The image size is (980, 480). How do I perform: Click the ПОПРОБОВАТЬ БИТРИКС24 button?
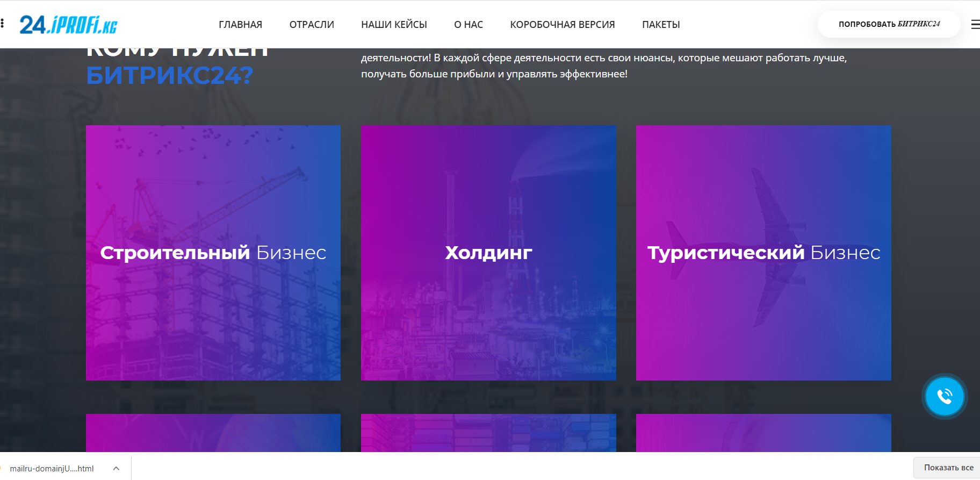point(889,24)
